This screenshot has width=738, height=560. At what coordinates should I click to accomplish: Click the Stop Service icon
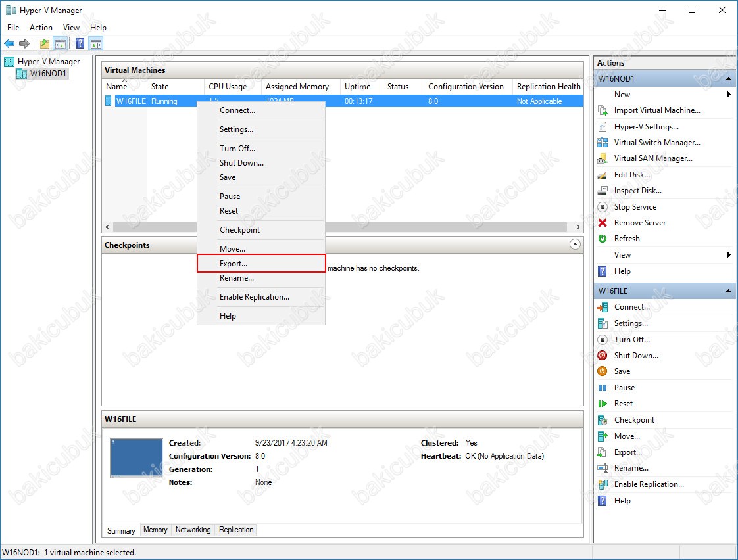[x=603, y=207]
